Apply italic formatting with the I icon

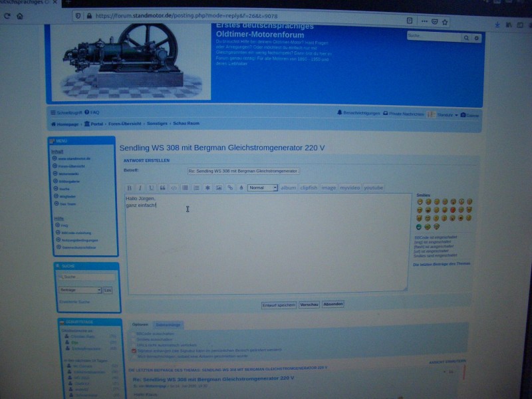[x=139, y=188]
